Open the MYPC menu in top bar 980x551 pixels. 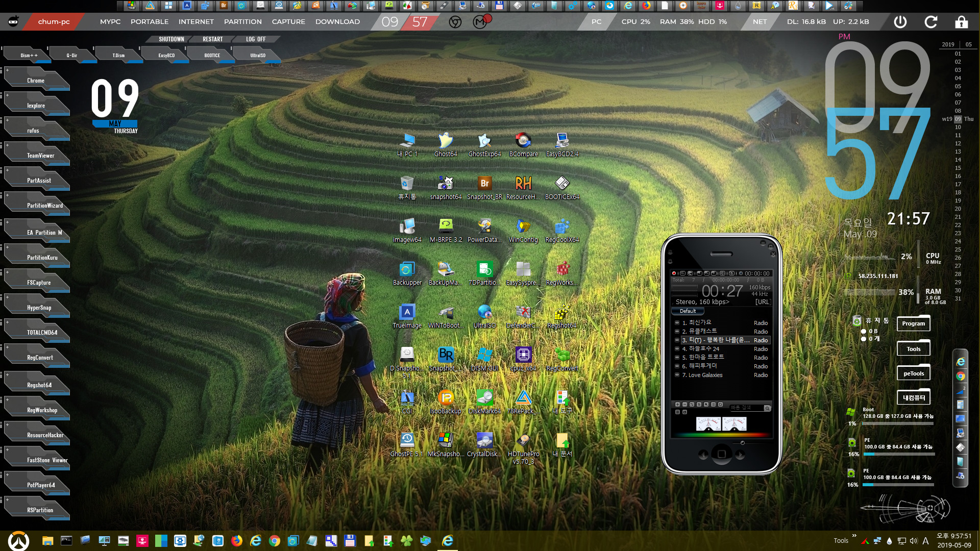(110, 22)
